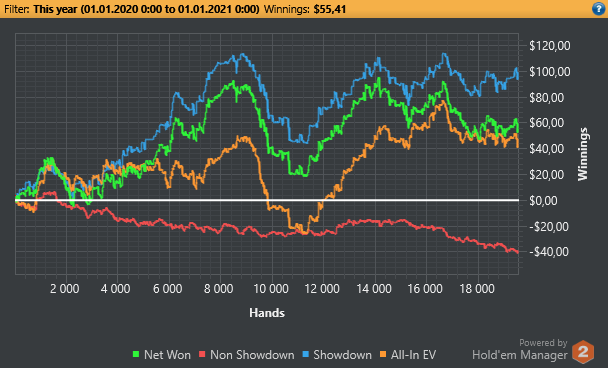The width and height of the screenshot is (608, 368).
Task: Click the 'Winnings:' label in header
Action: [287, 9]
